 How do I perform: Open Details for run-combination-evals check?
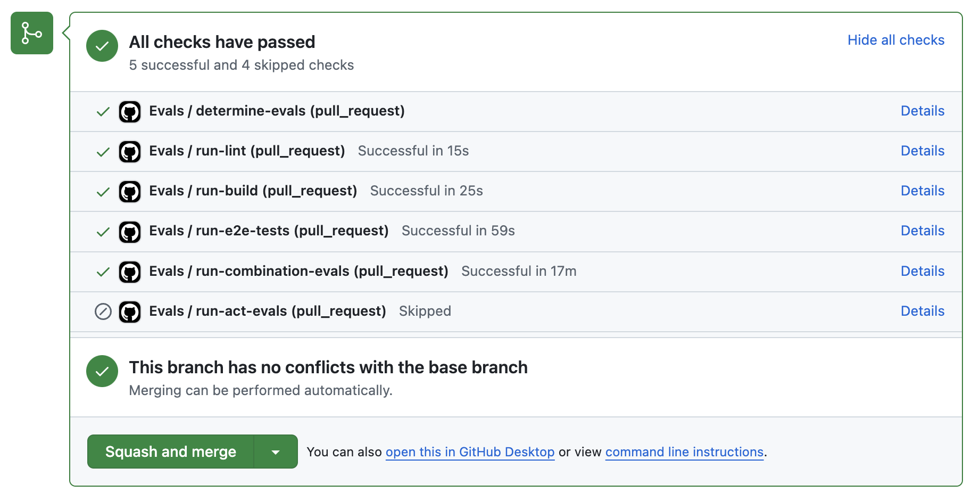click(x=922, y=271)
